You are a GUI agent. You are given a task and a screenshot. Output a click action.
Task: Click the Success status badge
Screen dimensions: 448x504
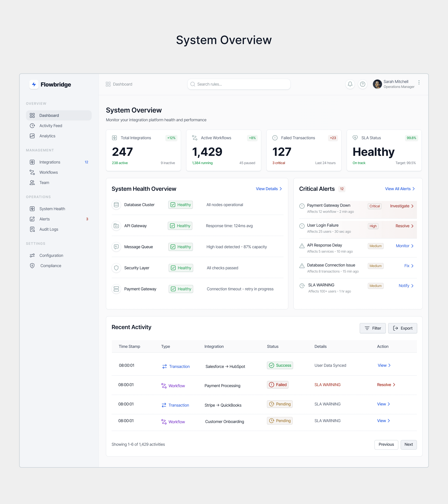(x=280, y=365)
